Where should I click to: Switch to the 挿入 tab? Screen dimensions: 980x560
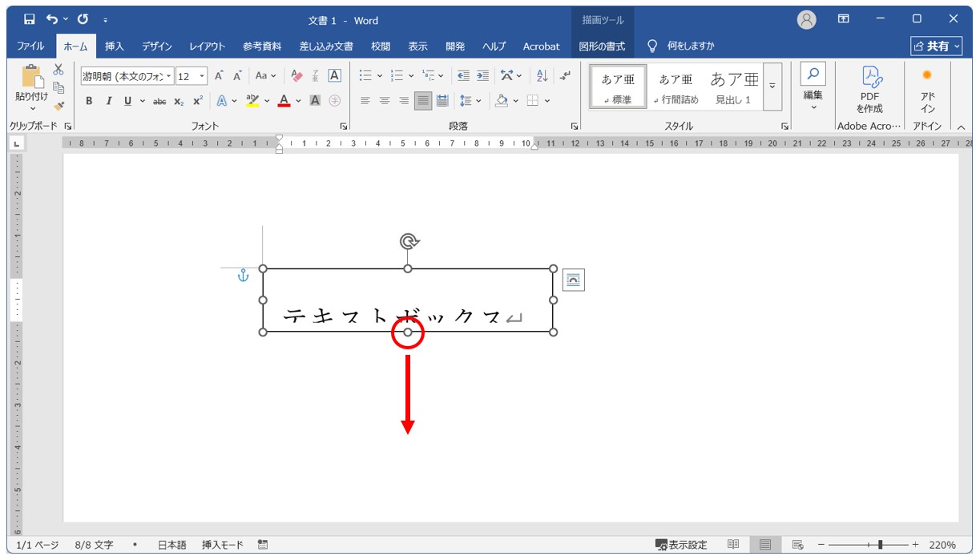click(115, 46)
